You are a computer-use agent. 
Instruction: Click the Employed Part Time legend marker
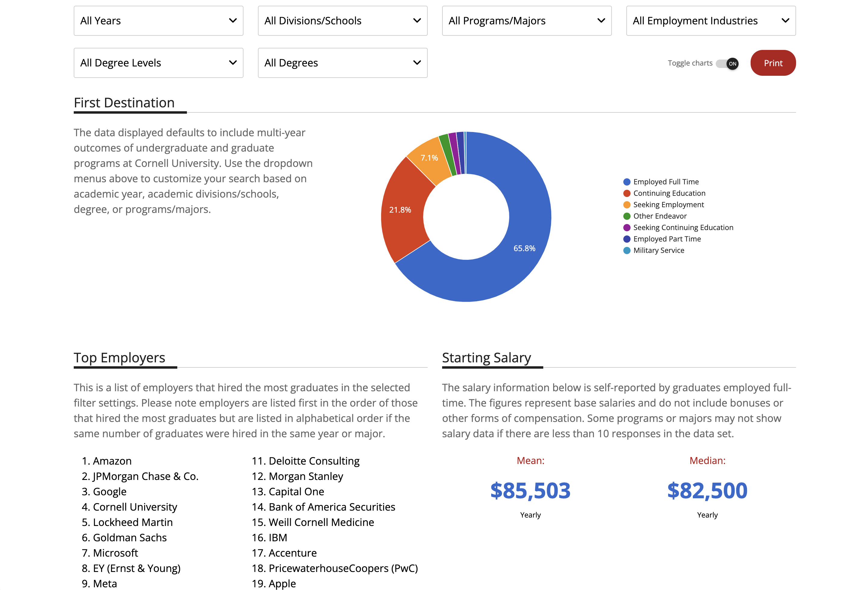pos(627,239)
